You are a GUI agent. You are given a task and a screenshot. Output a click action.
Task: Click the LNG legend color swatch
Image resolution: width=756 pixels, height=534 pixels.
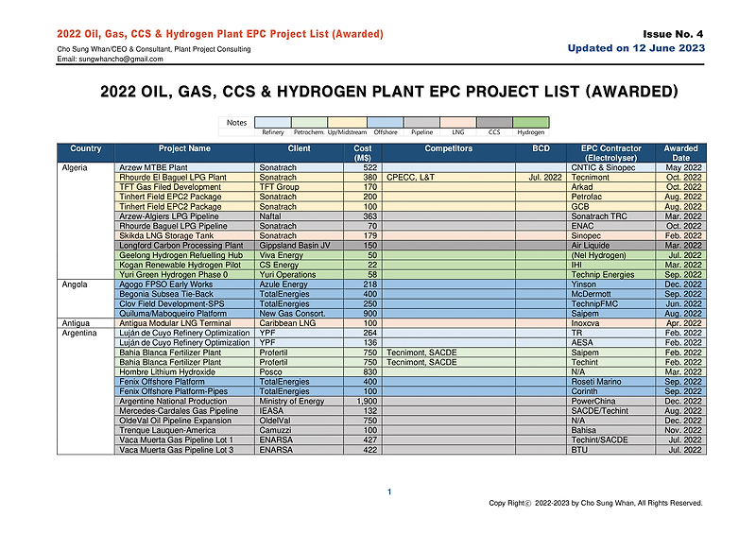coord(458,123)
